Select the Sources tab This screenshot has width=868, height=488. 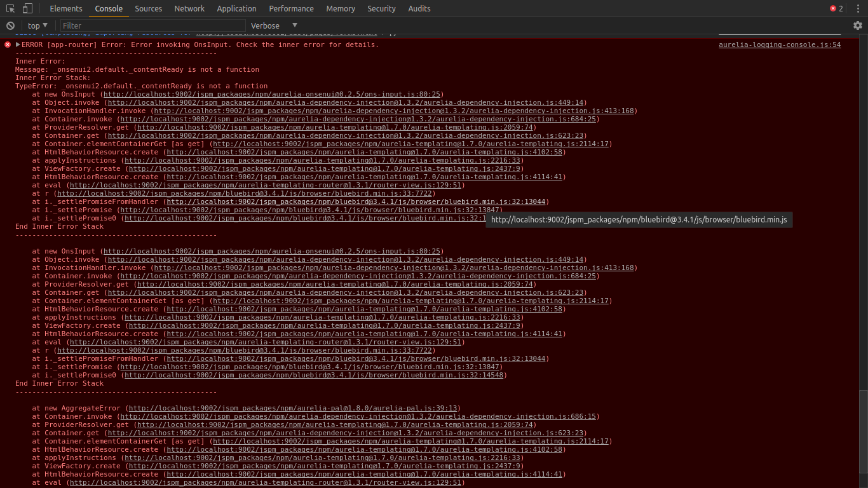coord(148,8)
